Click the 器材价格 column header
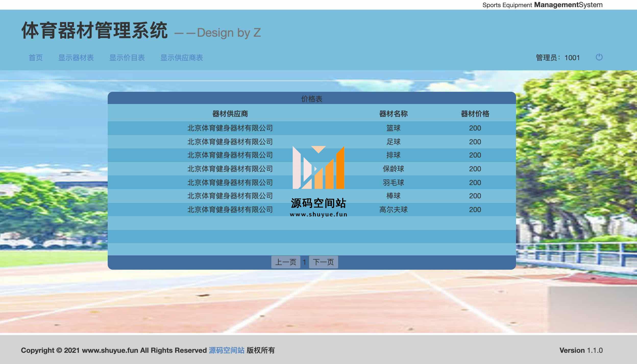 [x=475, y=114]
